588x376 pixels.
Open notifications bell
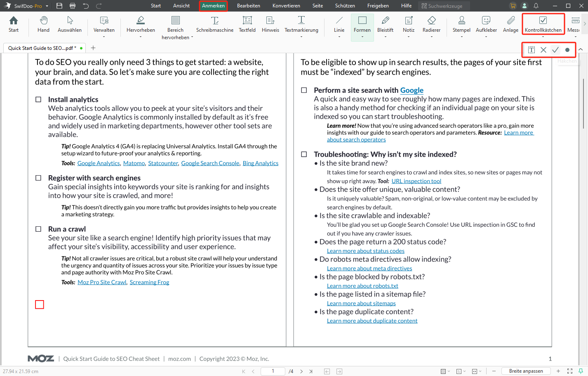(x=536, y=6)
